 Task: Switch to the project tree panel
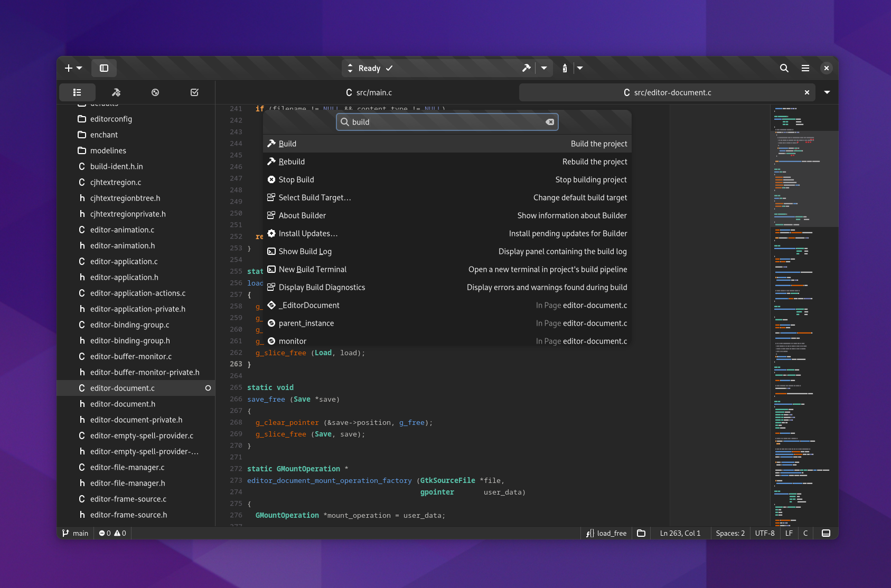[77, 92]
